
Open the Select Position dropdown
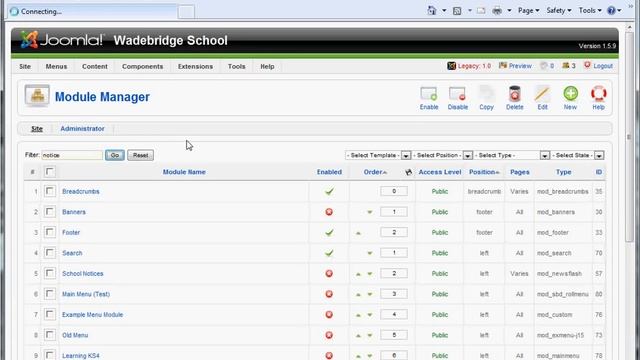pos(442,156)
